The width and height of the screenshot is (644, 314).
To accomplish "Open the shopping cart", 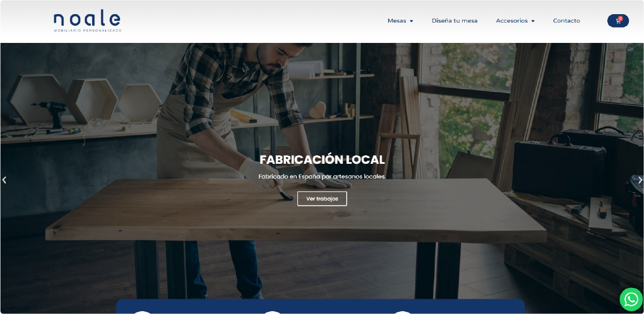I will [617, 21].
